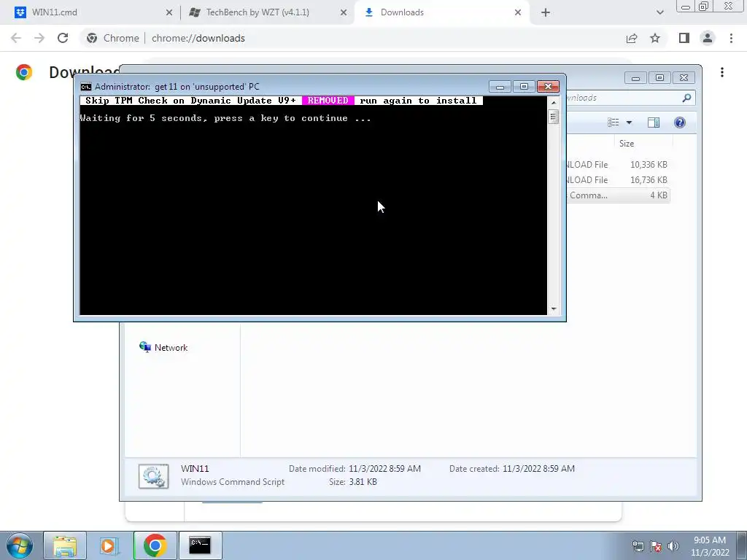Open the Chrome tab search chevron
Viewport: 747px width, 560px height.
click(x=659, y=12)
